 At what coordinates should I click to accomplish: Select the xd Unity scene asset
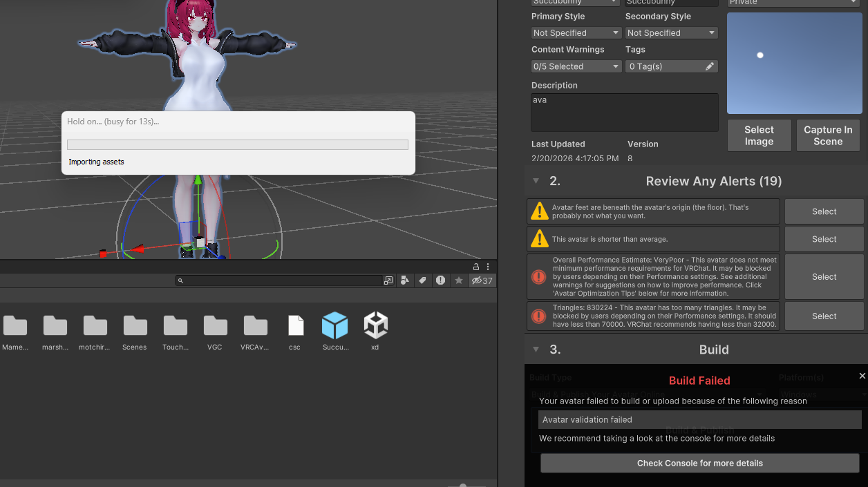tap(375, 326)
